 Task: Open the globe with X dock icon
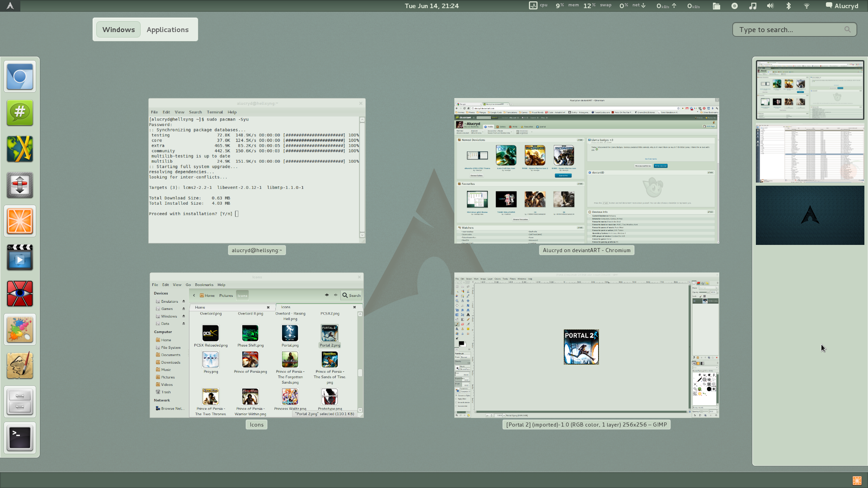[x=20, y=149]
